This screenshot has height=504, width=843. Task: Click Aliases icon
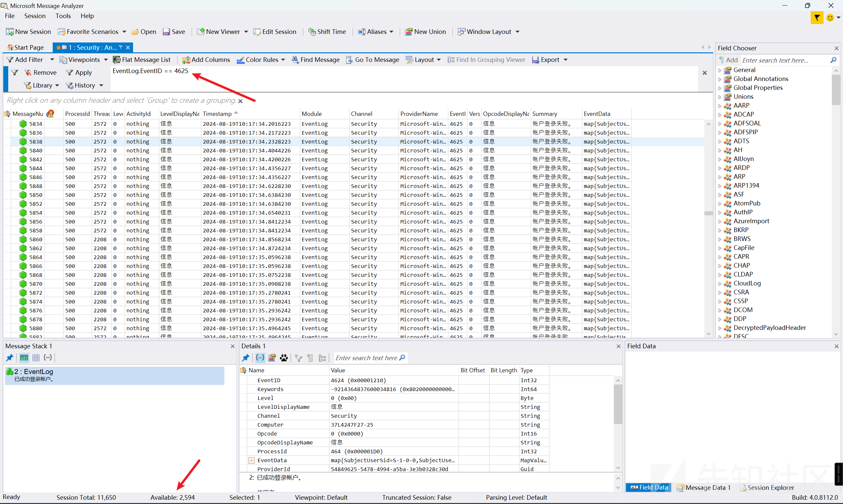click(362, 32)
